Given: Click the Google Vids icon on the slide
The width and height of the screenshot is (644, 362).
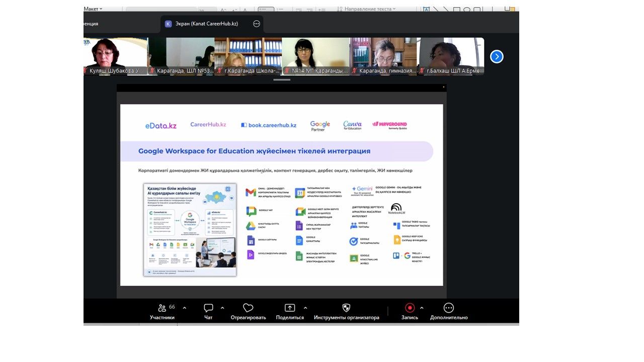Looking at the screenshot, I should coord(251,254).
